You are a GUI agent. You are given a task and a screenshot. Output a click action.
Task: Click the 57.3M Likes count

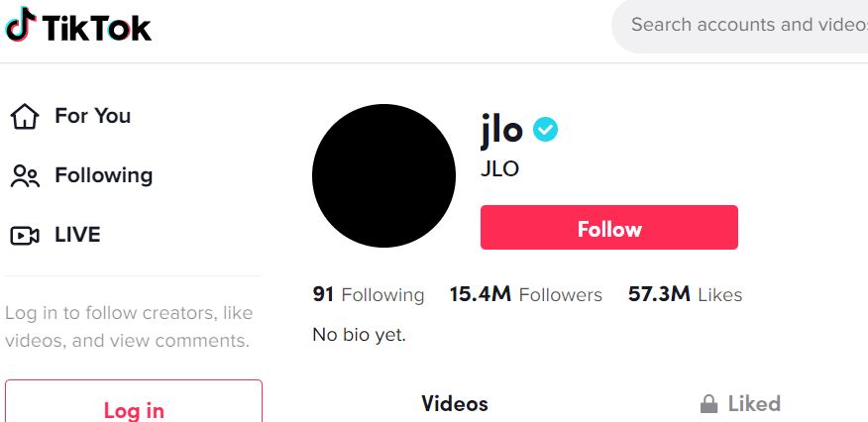click(x=685, y=294)
